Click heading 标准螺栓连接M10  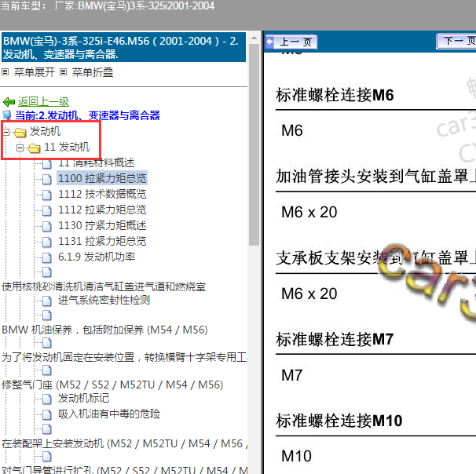pyautogui.click(x=339, y=421)
